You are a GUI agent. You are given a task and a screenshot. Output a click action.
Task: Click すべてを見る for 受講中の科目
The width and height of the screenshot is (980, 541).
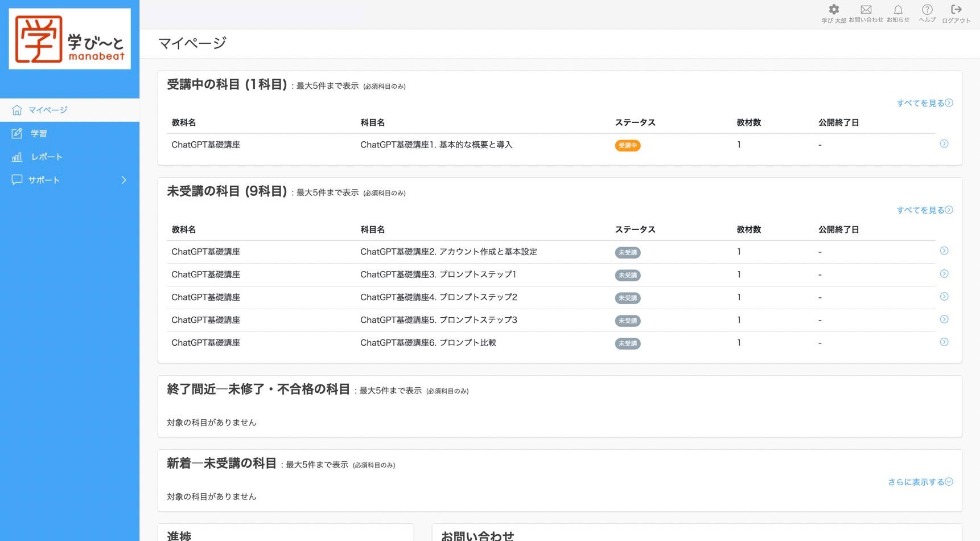click(x=924, y=103)
